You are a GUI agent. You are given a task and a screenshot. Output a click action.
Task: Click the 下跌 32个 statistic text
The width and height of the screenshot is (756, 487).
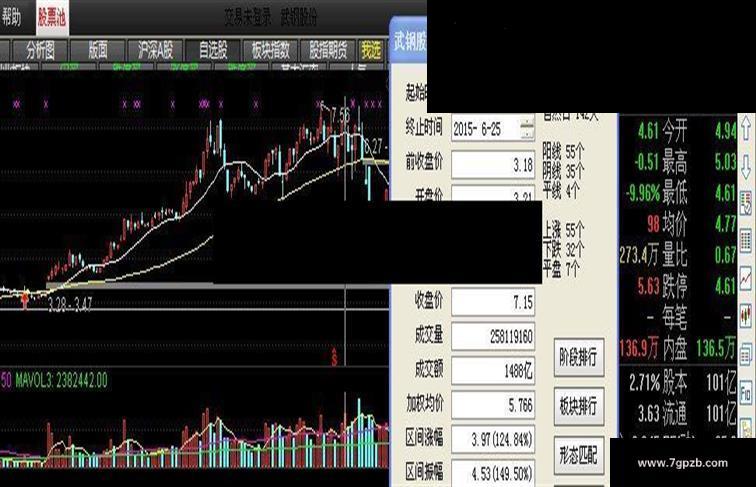pyautogui.click(x=563, y=249)
